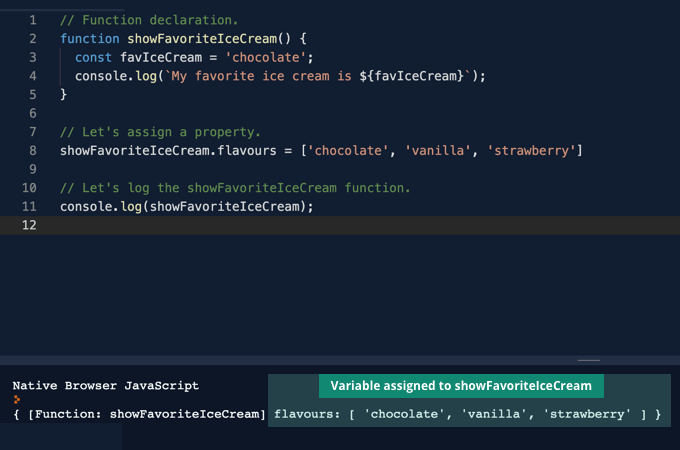Viewport: 680px width, 450px height.
Task: Click the 'chocolate' string on line 3
Action: pos(265,58)
